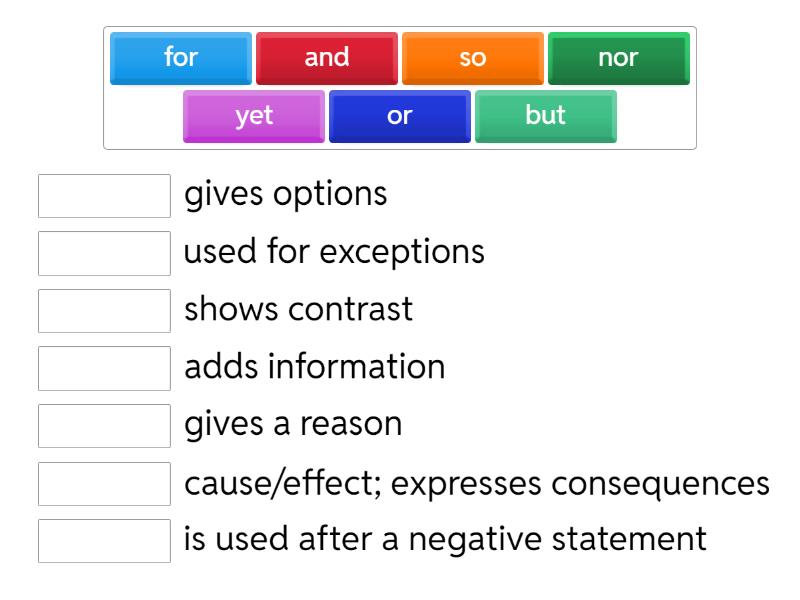
Task: Click the 'adds information' definition text
Action: 314,367
